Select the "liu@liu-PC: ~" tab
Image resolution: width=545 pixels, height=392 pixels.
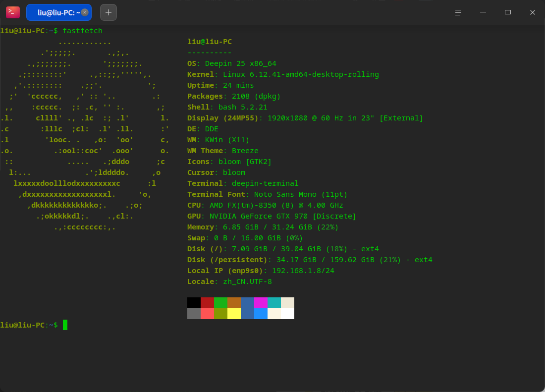click(59, 12)
